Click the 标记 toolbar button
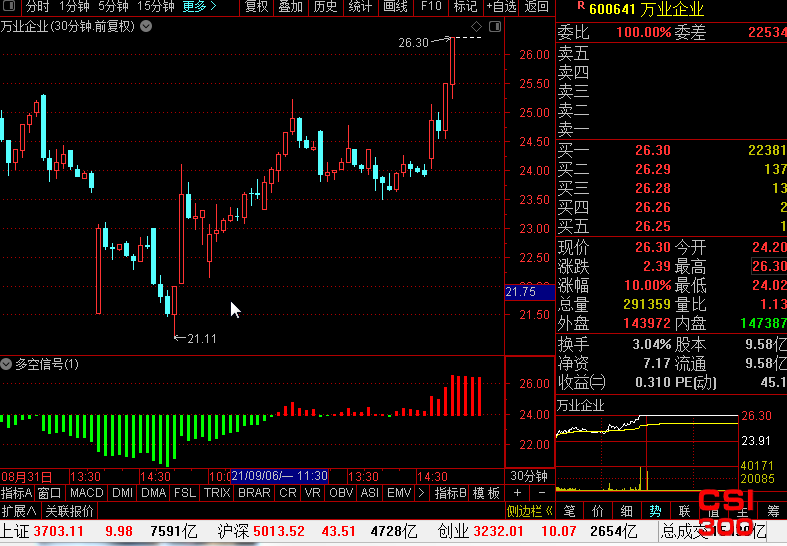The width and height of the screenshot is (787, 546). [x=465, y=7]
